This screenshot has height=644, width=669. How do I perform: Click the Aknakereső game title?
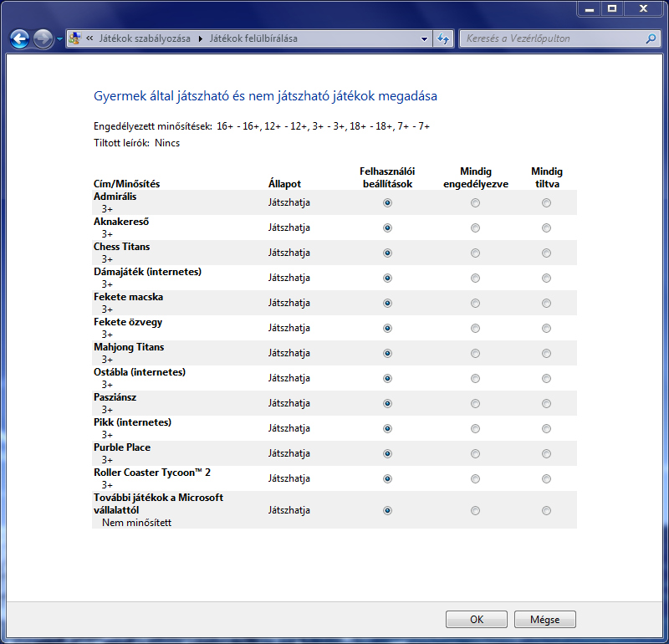tap(121, 222)
